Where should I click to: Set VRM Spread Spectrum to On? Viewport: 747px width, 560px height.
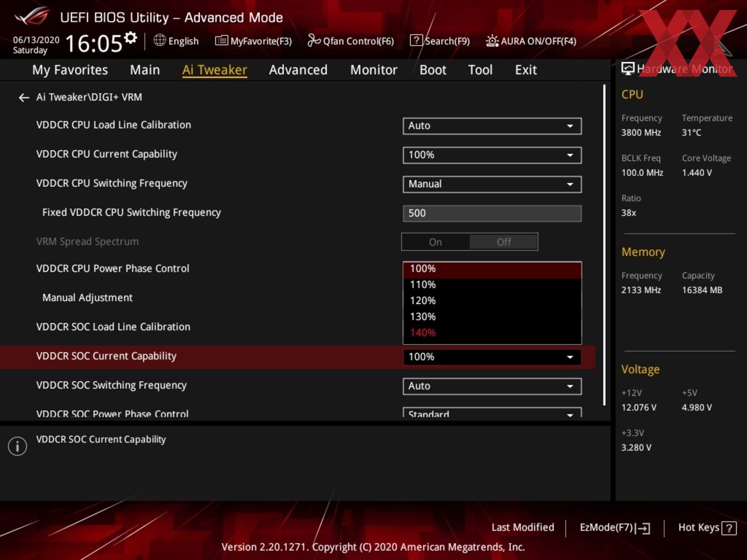(436, 242)
